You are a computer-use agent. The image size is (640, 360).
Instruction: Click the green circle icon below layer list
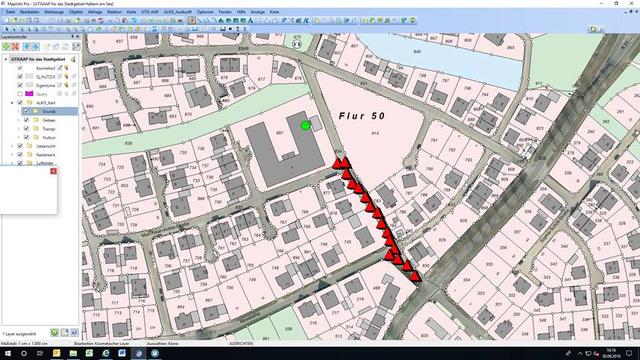tap(54, 333)
